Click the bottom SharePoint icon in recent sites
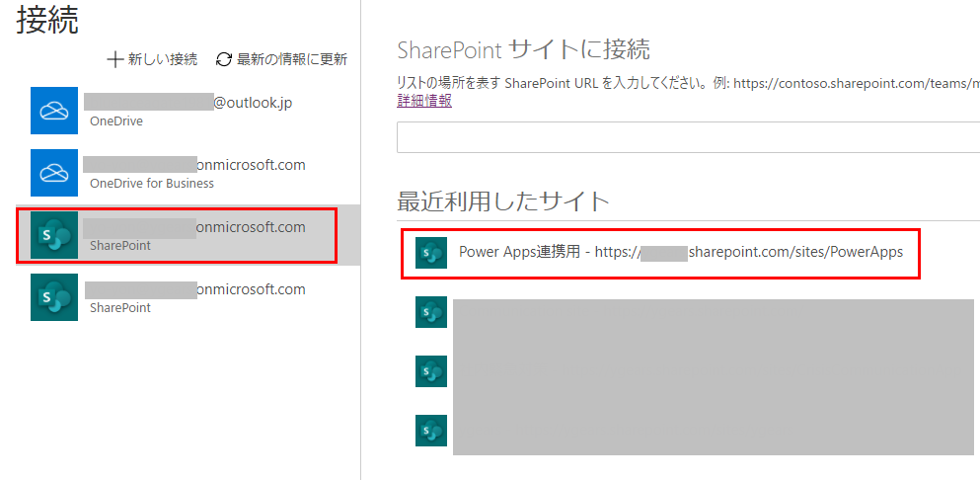Screen dimensions: 980x480 [431, 430]
